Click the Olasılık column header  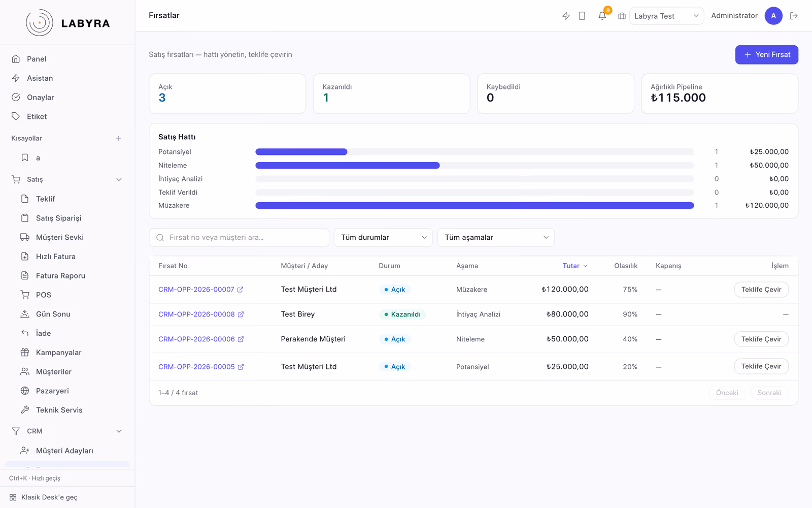click(x=626, y=266)
